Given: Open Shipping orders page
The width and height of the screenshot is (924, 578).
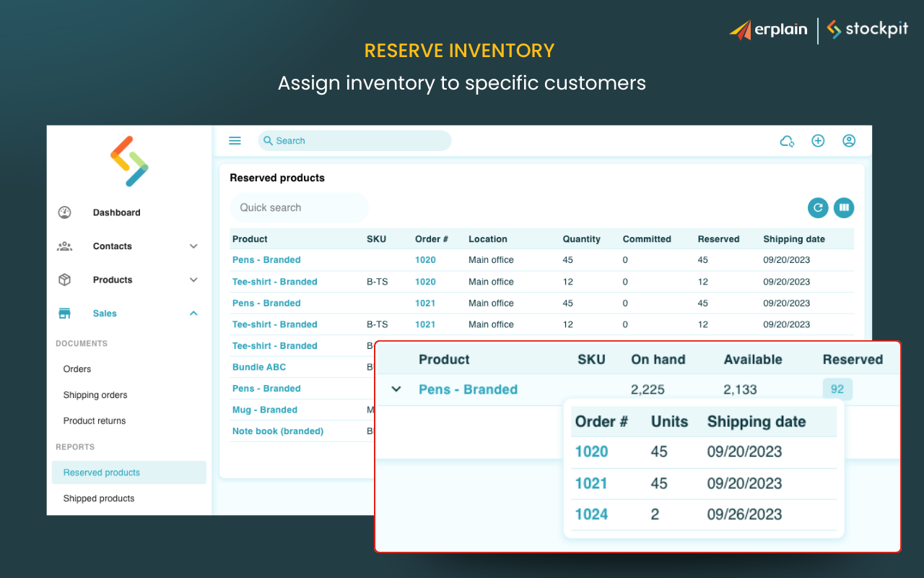Looking at the screenshot, I should 95,395.
